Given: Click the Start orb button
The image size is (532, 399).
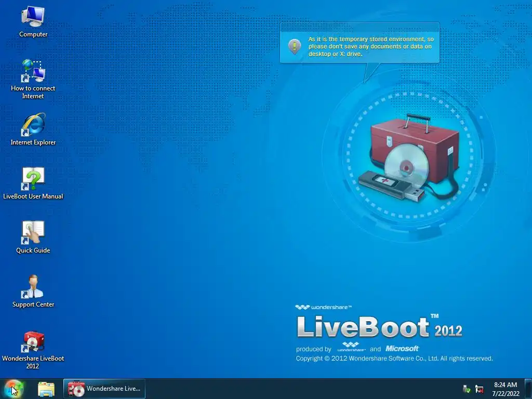Looking at the screenshot, I should 14,389.
